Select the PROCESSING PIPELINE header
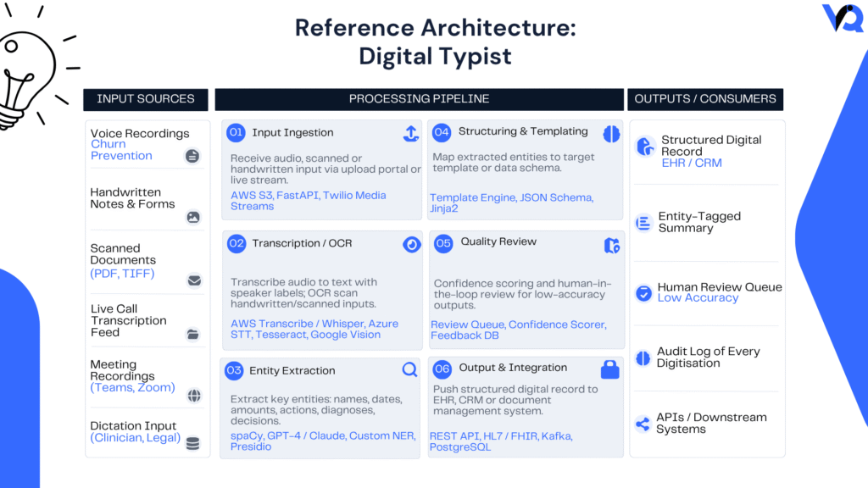 pos(419,99)
